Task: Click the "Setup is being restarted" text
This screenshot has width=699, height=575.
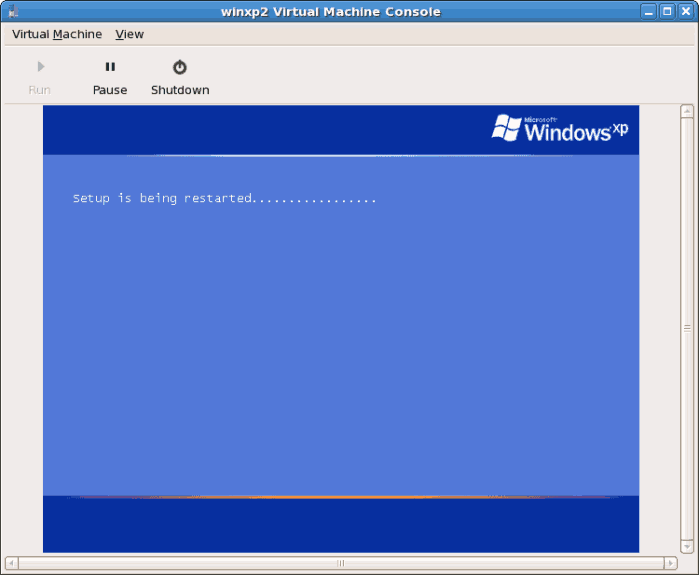Action: [224, 199]
